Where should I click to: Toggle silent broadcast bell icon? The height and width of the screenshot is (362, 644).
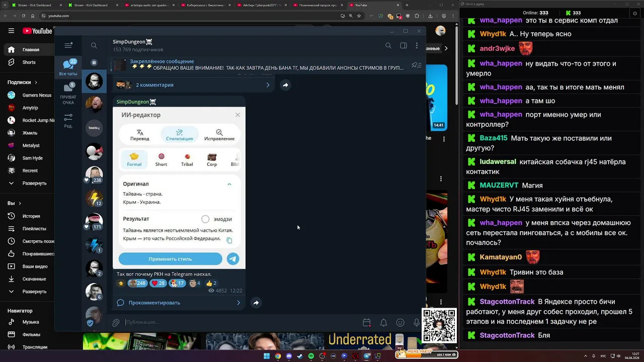383,322
